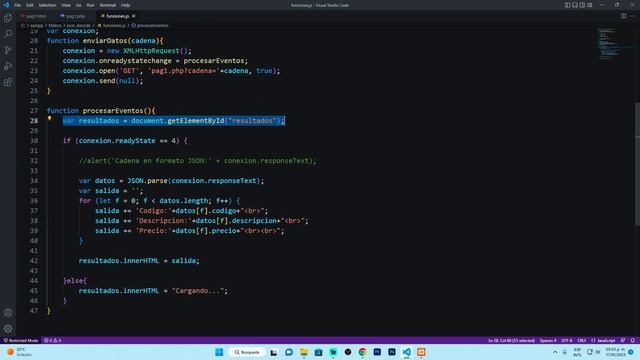
Task: Open the Run menu
Action: click(90, 5)
